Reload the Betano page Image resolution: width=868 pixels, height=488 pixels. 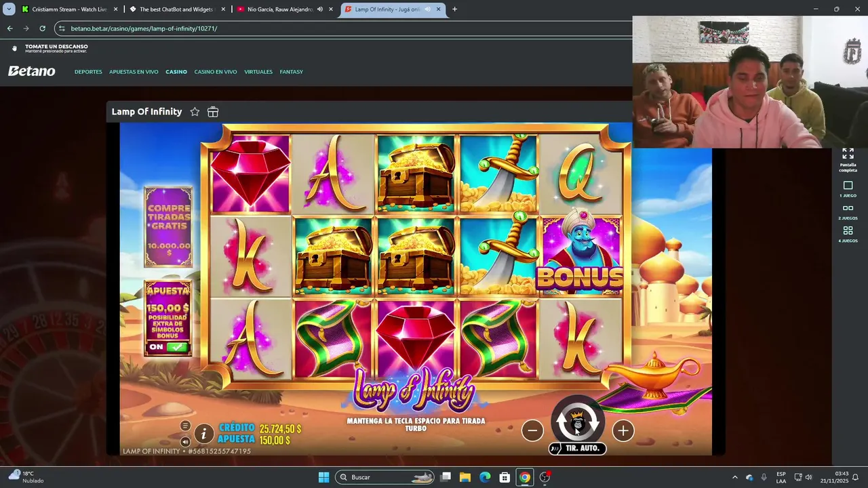(42, 28)
